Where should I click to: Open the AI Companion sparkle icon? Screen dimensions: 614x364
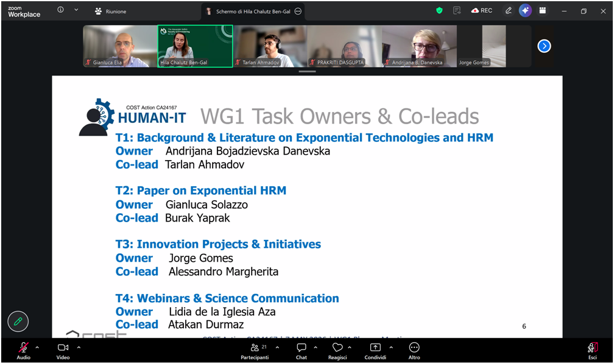click(x=525, y=10)
